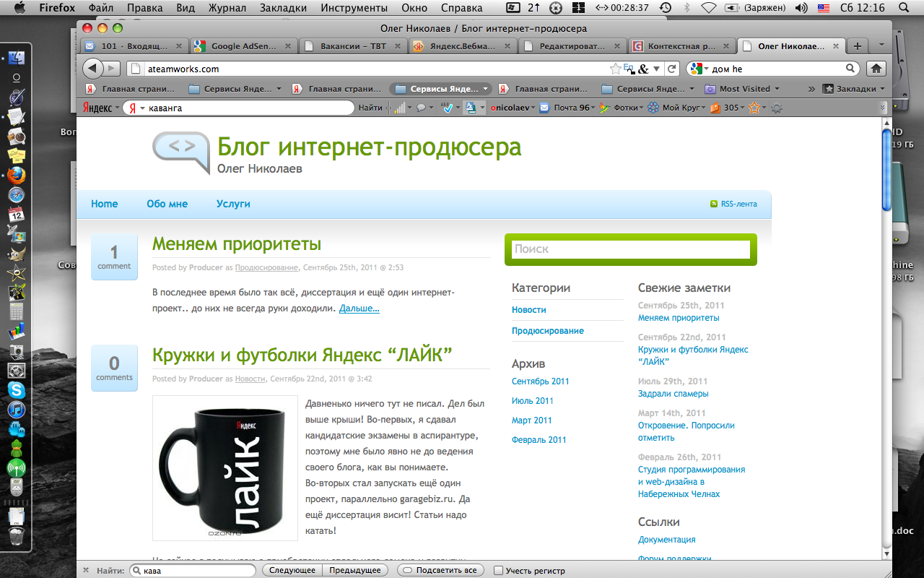
Task: Switch to the Google AdSense tab
Action: tap(242, 46)
